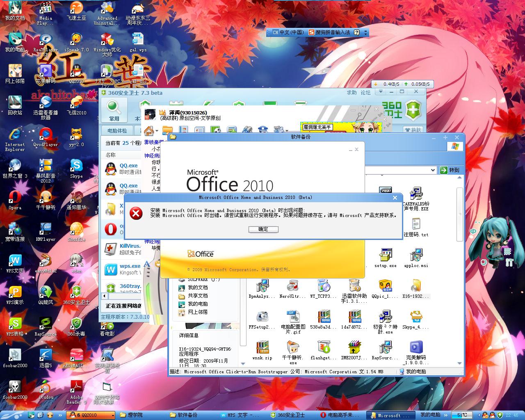Click 确定 in the Office error dialog
525x420 pixels.
click(x=263, y=229)
